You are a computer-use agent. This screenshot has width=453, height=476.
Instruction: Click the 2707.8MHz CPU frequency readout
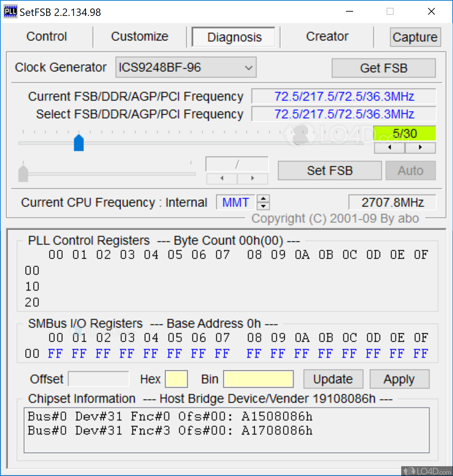point(392,202)
